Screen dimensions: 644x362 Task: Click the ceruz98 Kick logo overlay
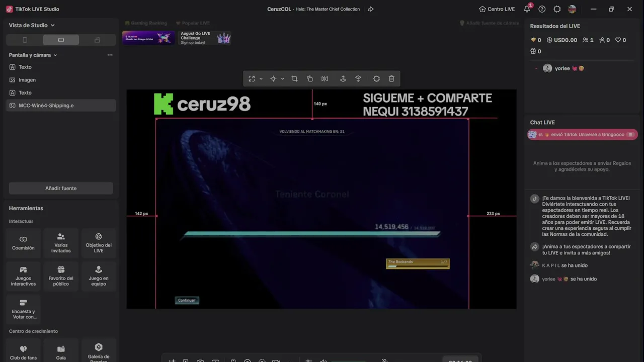(x=202, y=104)
